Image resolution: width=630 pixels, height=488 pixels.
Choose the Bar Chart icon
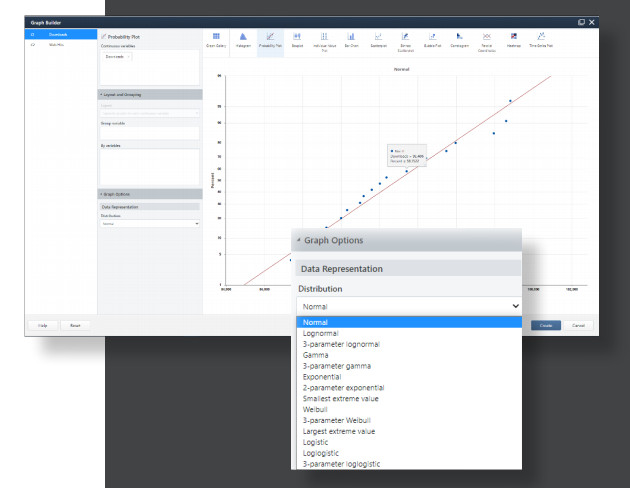(x=351, y=41)
